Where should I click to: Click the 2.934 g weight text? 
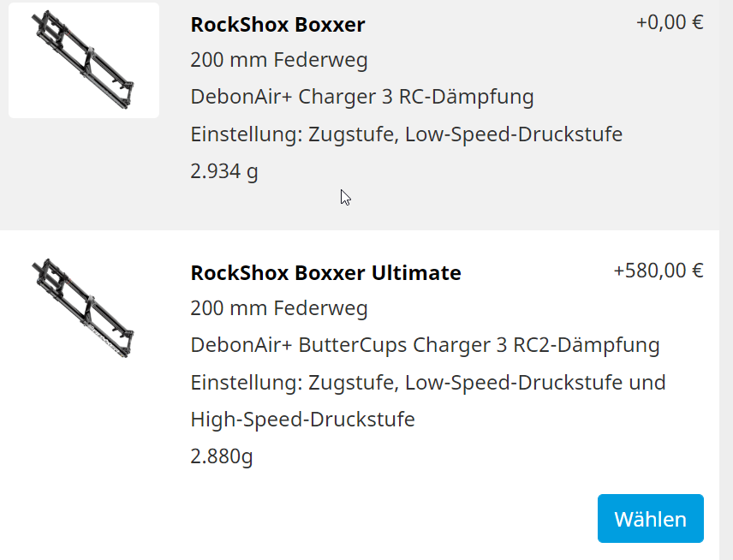[x=224, y=171]
